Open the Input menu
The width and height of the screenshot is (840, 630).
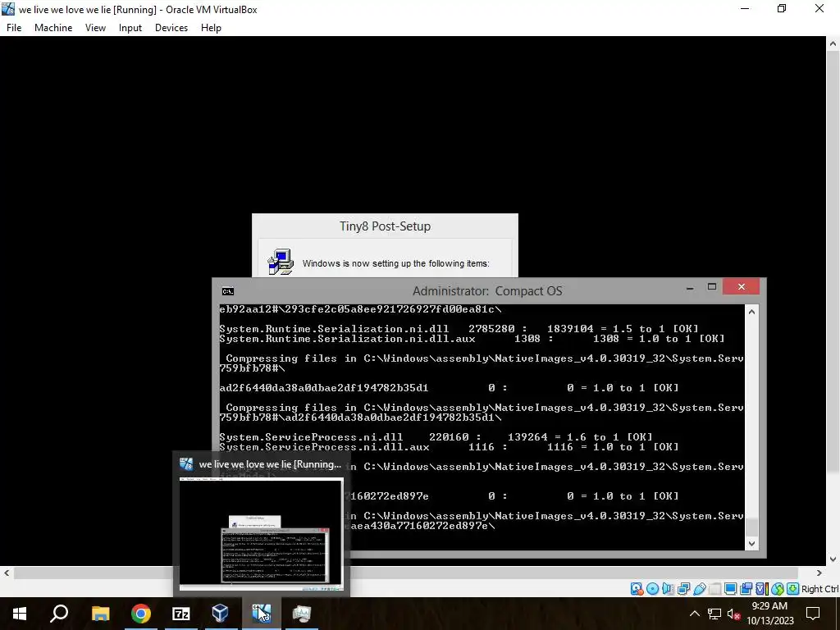130,28
